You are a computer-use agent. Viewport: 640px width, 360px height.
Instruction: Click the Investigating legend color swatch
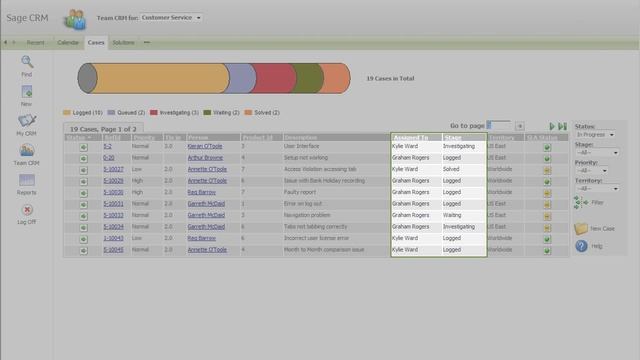click(154, 112)
